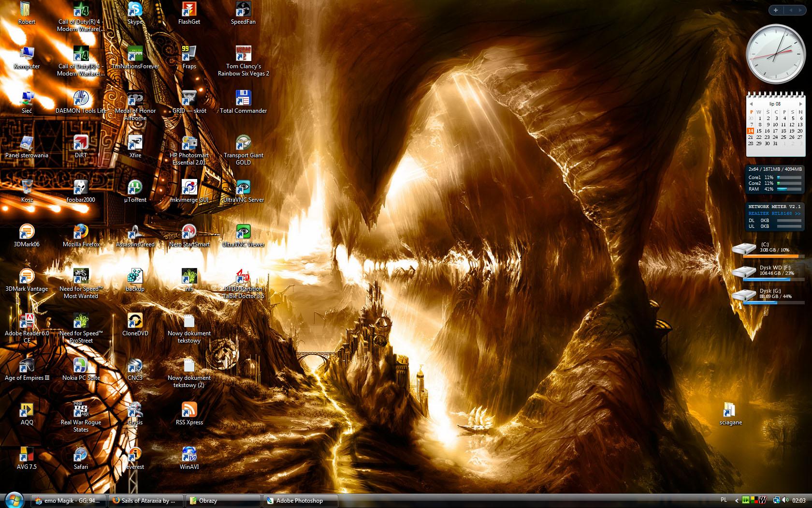Select the Nero StartSmart icon
This screenshot has height=508, width=812.
(x=189, y=236)
